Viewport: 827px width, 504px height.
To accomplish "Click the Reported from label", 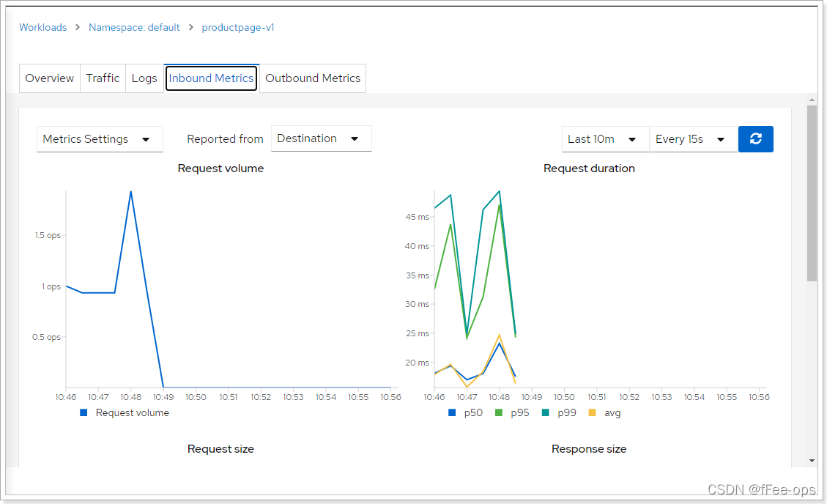I will tap(225, 139).
